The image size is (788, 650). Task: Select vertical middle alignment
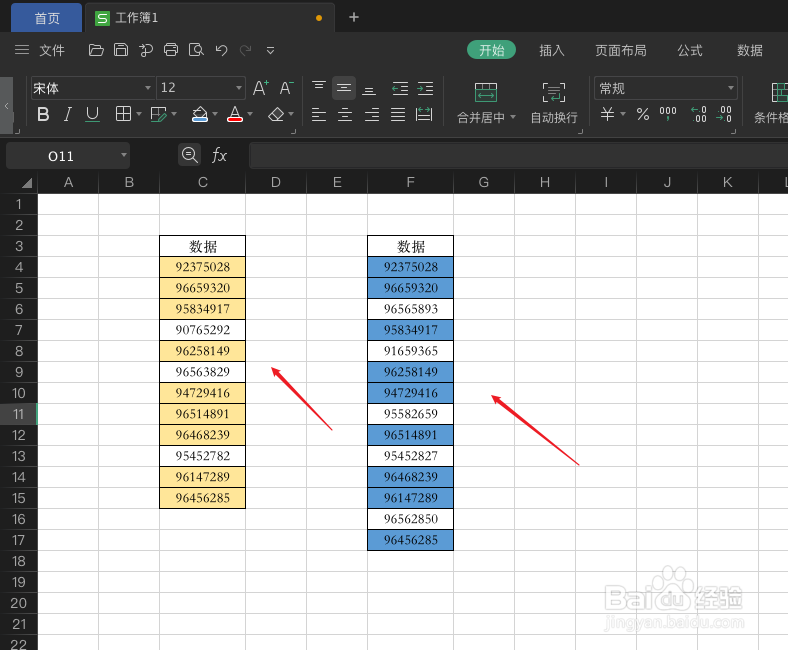(344, 88)
